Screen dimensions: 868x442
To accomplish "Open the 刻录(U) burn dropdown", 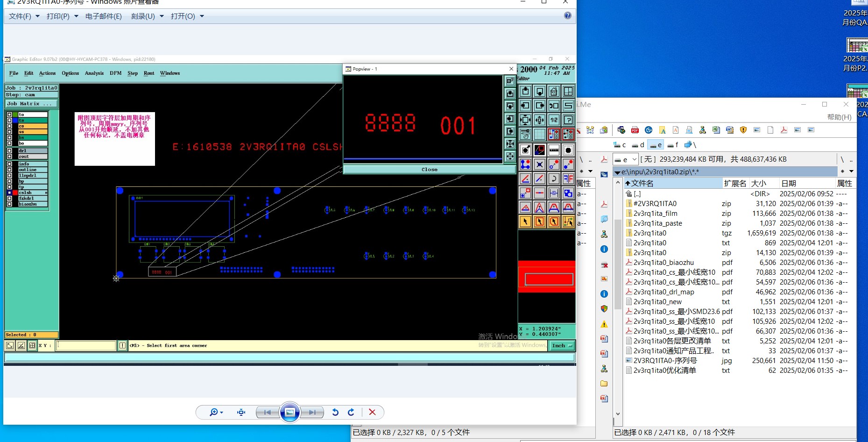I will [x=147, y=16].
